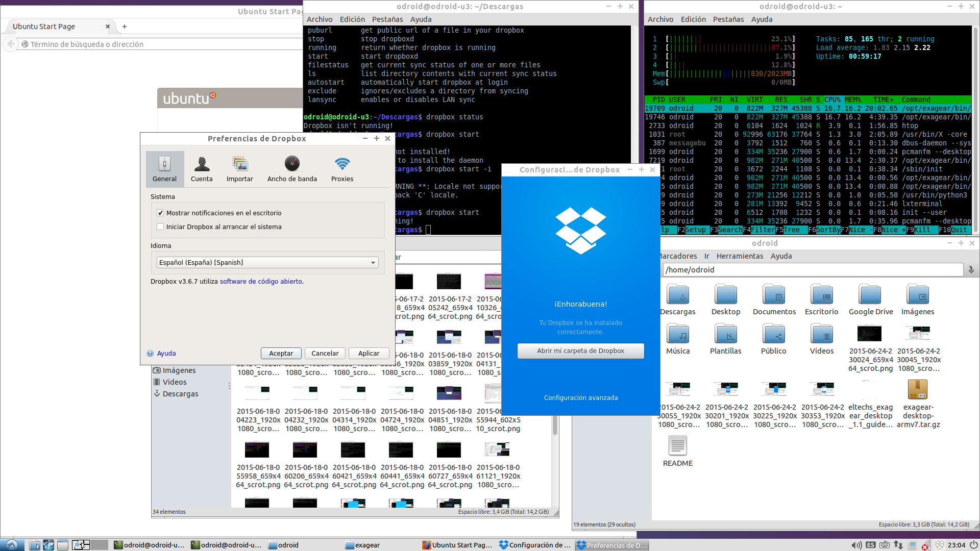Open the Herramientas menu in odroid file manager
980x551 pixels.
[740, 256]
